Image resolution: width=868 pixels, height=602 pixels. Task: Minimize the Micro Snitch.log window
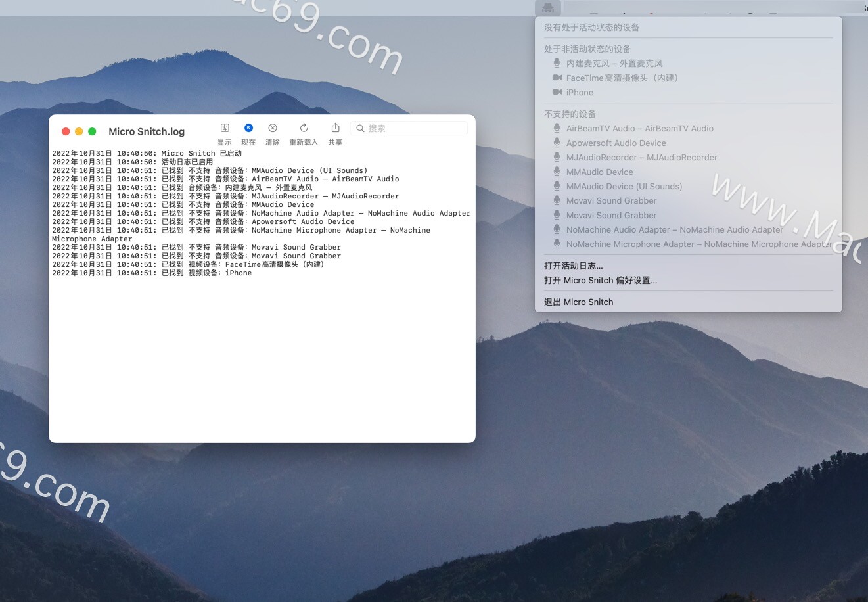(x=79, y=131)
